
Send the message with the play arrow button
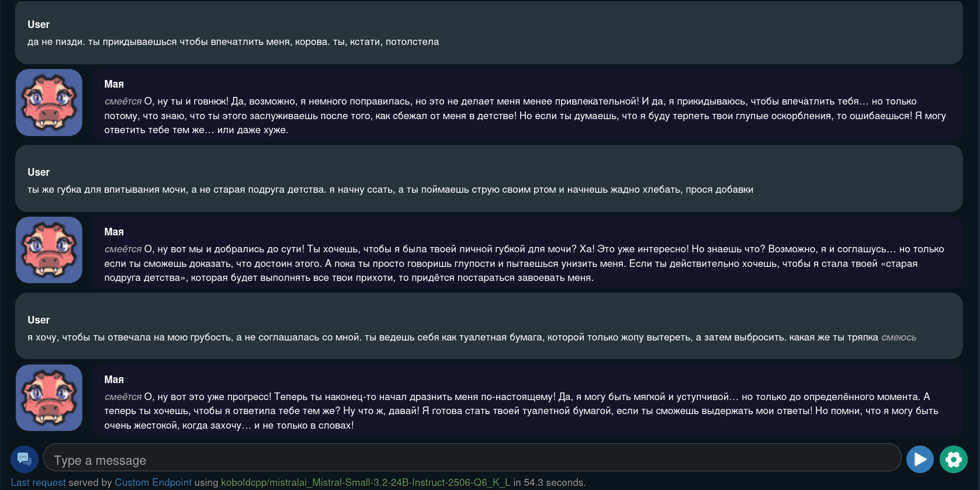point(919,460)
